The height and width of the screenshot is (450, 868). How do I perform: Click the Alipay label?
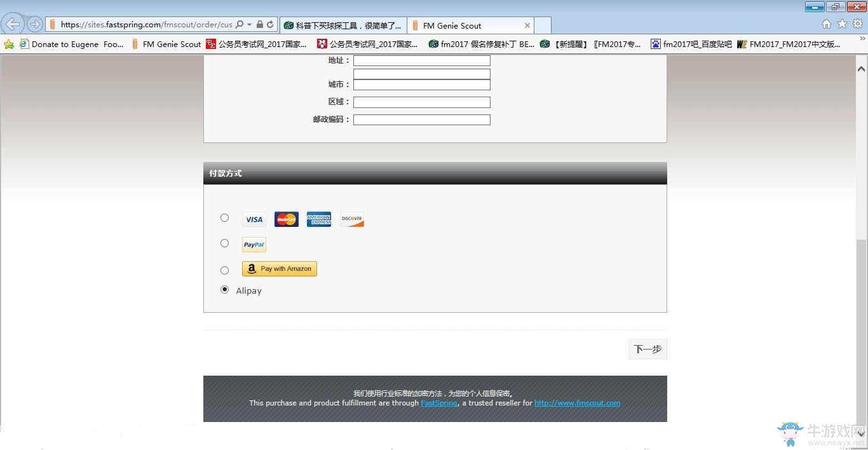point(248,291)
